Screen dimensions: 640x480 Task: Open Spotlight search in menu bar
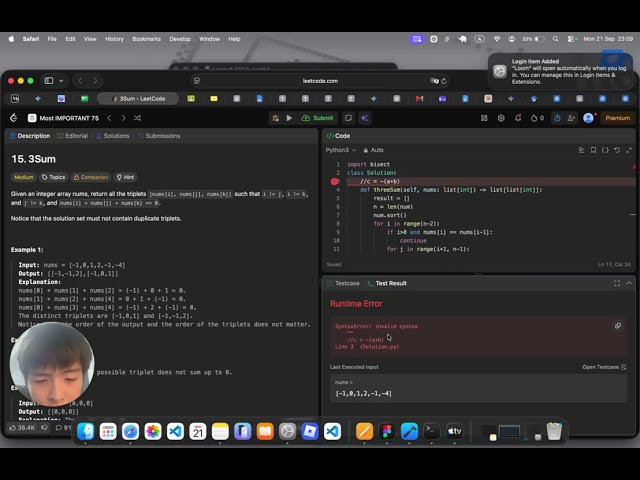click(x=556, y=39)
